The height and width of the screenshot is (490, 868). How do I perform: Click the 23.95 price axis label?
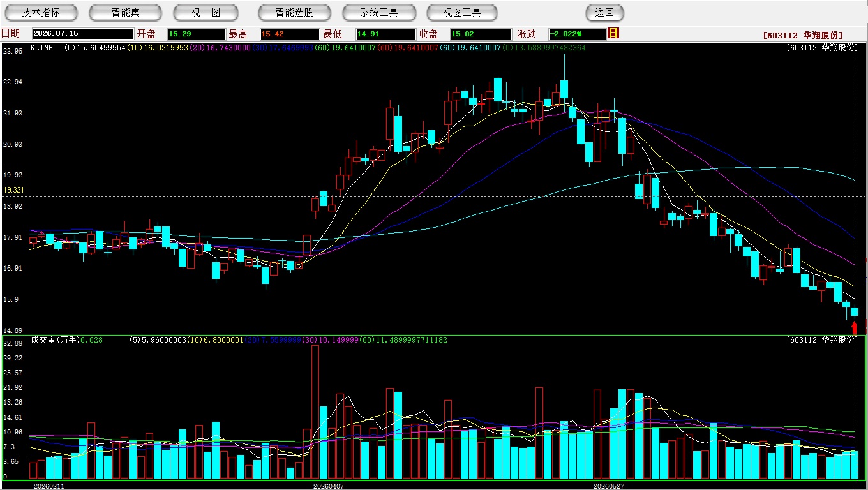(13, 51)
